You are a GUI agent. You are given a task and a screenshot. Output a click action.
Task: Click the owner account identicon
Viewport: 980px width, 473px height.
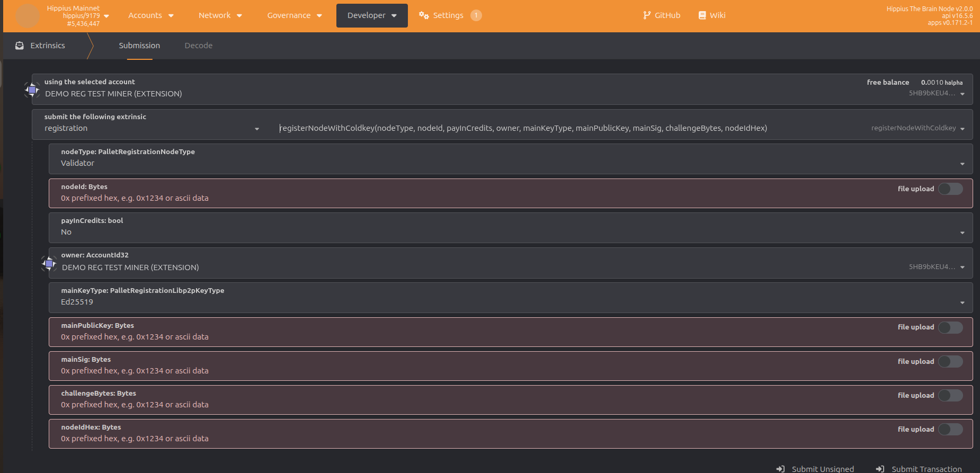click(x=49, y=263)
